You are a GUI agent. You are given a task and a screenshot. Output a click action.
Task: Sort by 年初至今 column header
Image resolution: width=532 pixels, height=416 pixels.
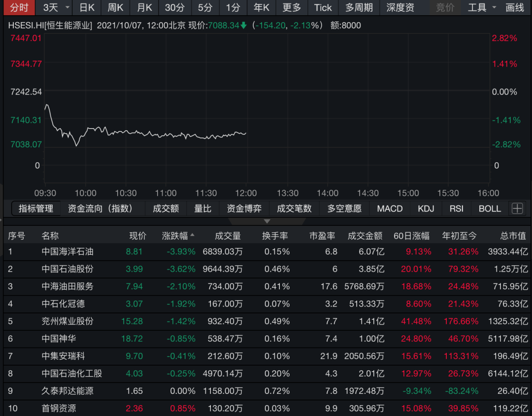[x=460, y=236]
